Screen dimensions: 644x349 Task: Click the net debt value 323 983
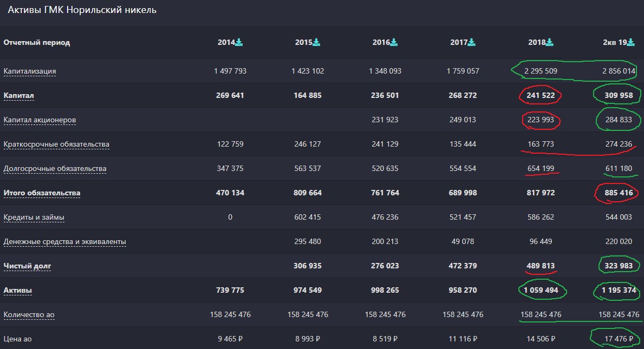pos(619,266)
